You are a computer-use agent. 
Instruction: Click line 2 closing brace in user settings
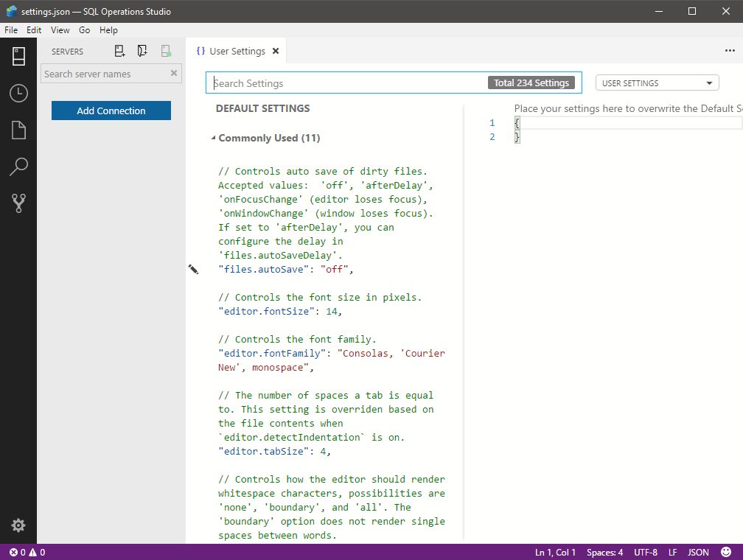pos(517,137)
